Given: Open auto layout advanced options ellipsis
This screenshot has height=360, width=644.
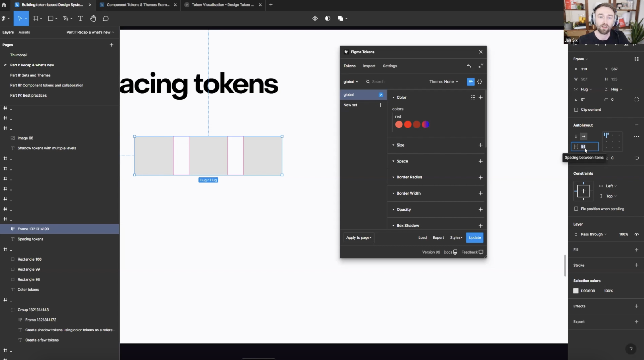Looking at the screenshot, I should (637, 136).
